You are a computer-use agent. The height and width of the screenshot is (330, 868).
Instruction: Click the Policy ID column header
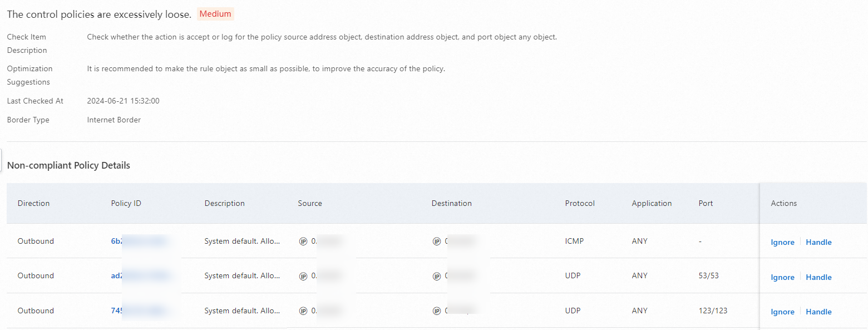coord(126,204)
